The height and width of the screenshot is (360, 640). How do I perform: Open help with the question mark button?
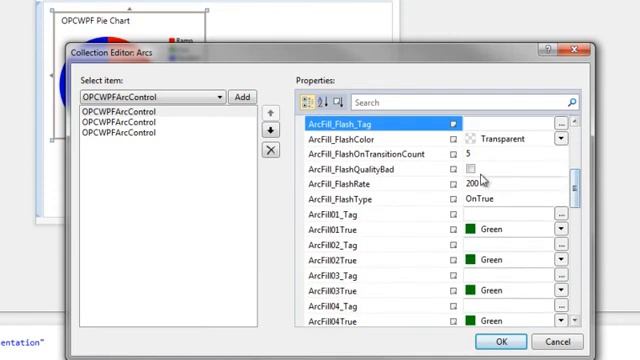[548, 49]
